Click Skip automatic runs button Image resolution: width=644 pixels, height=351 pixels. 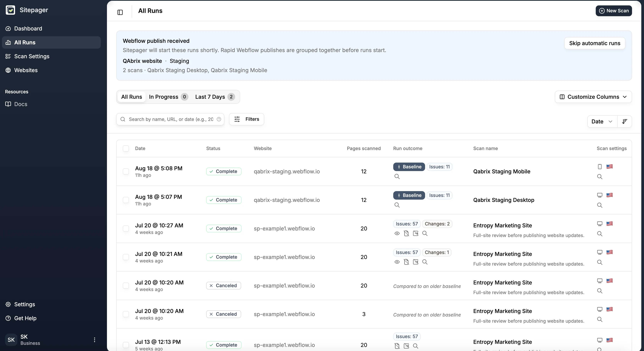point(595,43)
